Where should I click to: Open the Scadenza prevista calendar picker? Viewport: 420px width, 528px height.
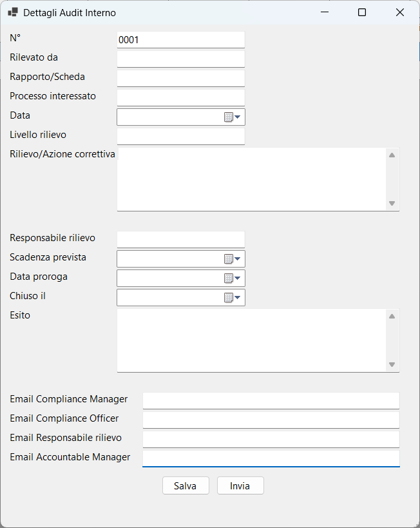[x=231, y=259]
